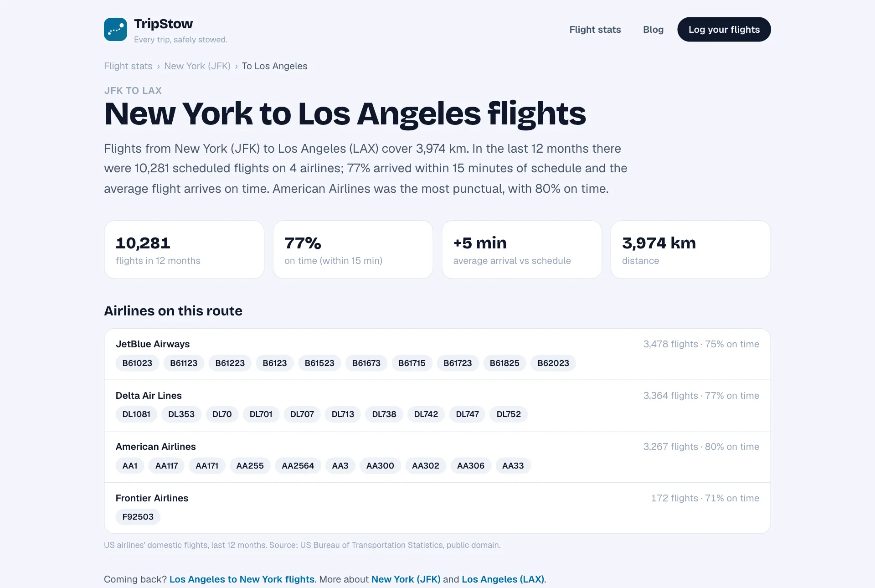View flight B61673
The width and height of the screenshot is (875, 588).
366,363
